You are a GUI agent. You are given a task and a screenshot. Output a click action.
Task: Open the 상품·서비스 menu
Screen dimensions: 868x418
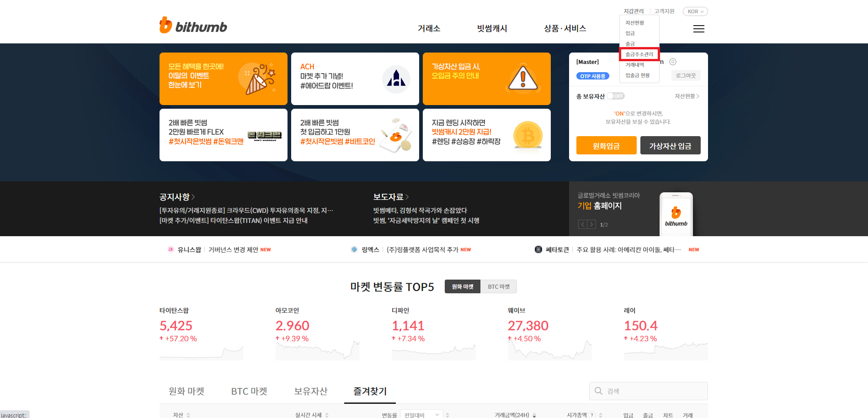[565, 28]
